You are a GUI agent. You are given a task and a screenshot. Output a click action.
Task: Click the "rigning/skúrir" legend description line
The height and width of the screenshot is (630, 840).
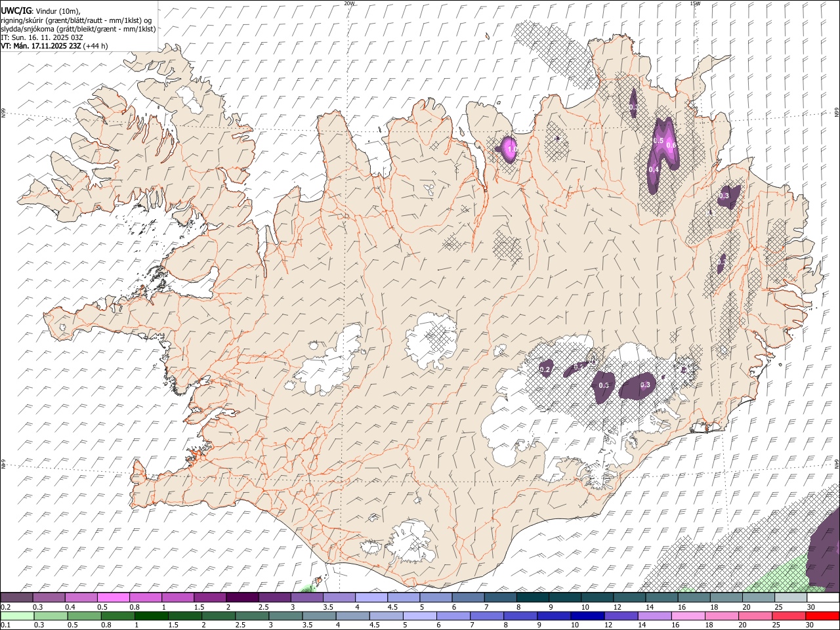[x=76, y=20]
